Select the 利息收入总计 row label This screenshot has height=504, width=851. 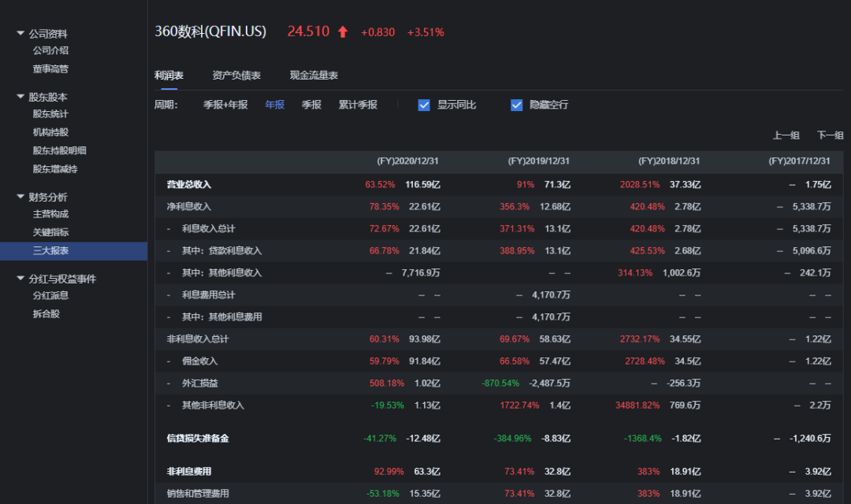click(x=208, y=229)
